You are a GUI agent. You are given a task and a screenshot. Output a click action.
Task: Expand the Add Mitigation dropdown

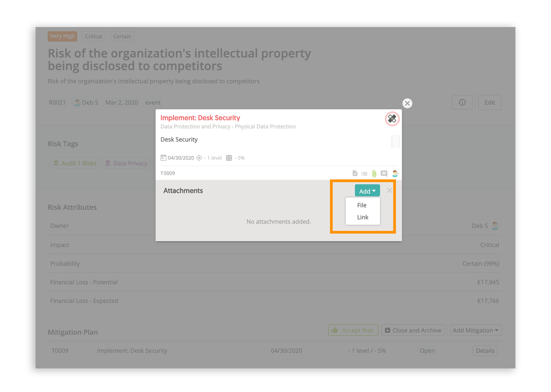point(476,330)
